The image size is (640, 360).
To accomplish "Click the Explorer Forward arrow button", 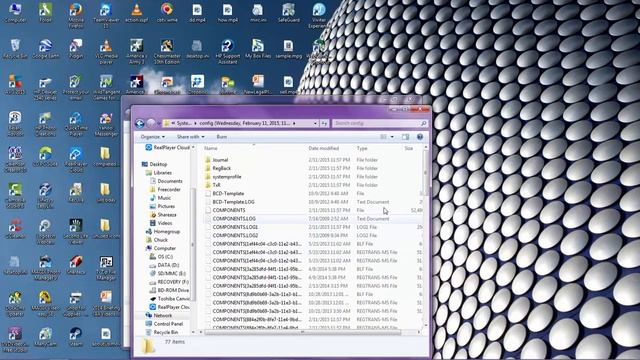I will click(x=151, y=123).
